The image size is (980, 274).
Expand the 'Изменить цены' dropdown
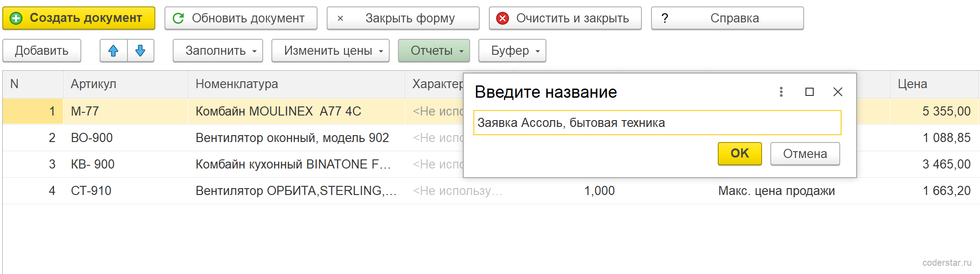(x=330, y=51)
